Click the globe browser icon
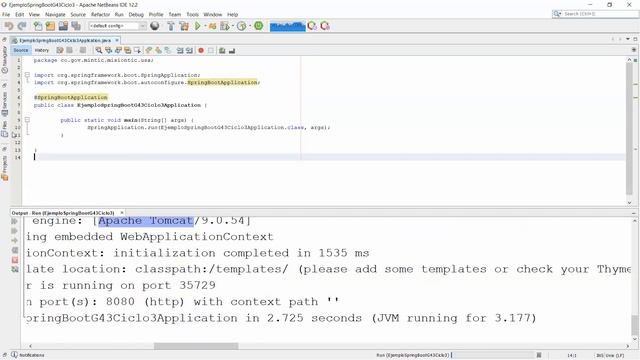 [155, 26]
